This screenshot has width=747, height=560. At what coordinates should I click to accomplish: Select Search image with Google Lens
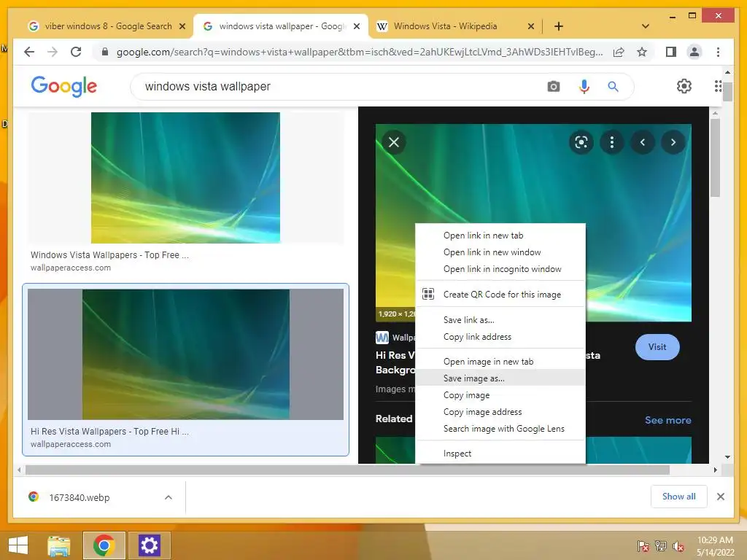point(500,429)
